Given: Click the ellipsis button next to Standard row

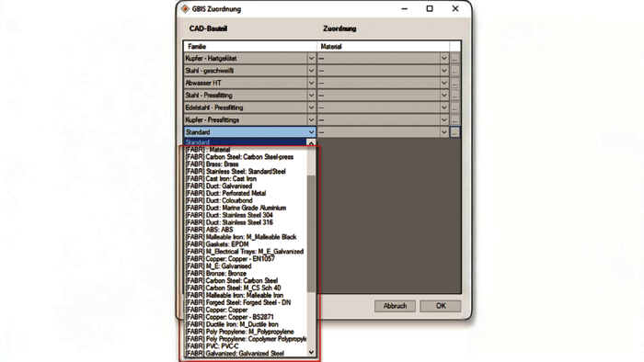Looking at the screenshot, I should [454, 132].
